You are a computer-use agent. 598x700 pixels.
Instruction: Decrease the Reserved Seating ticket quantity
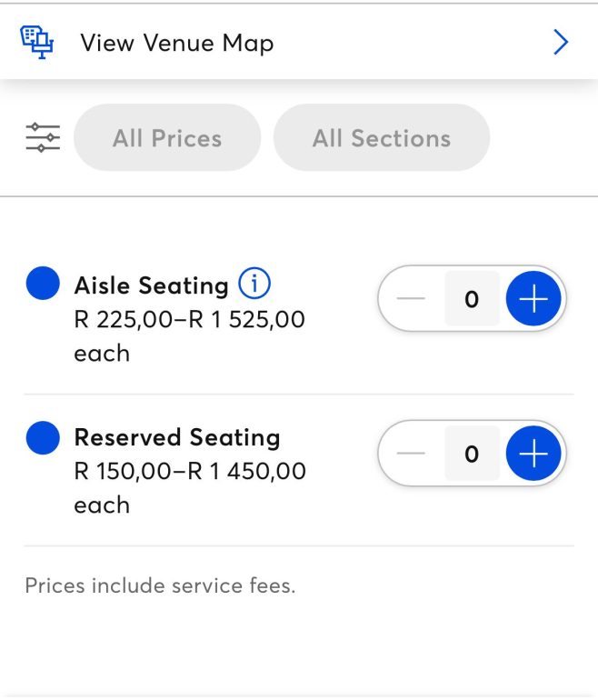tap(411, 453)
